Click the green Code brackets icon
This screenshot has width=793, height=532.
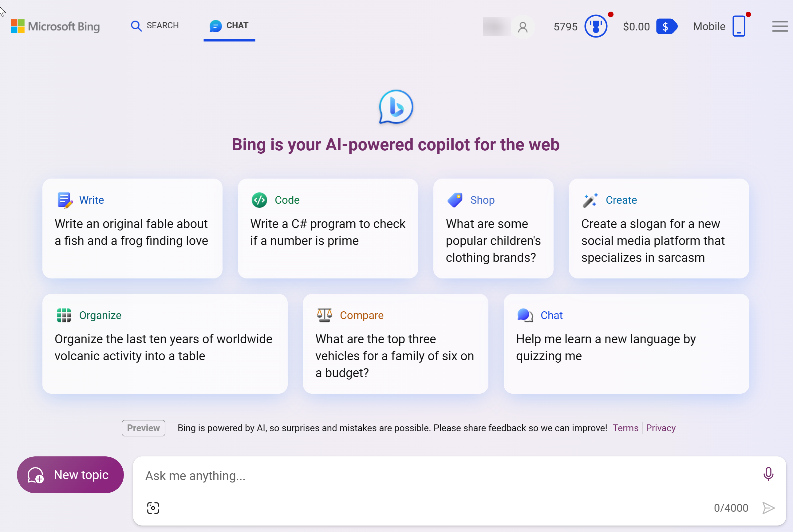[x=259, y=200]
